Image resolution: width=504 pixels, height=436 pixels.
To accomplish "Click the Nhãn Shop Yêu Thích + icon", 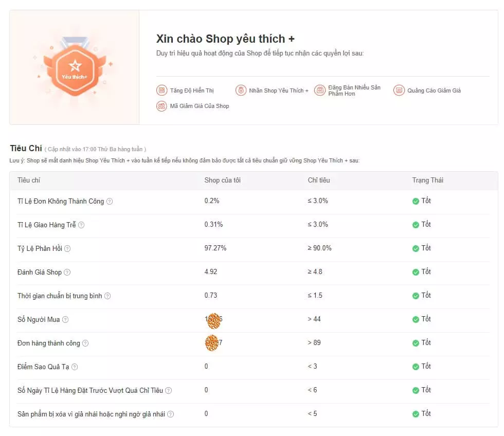I will [241, 90].
